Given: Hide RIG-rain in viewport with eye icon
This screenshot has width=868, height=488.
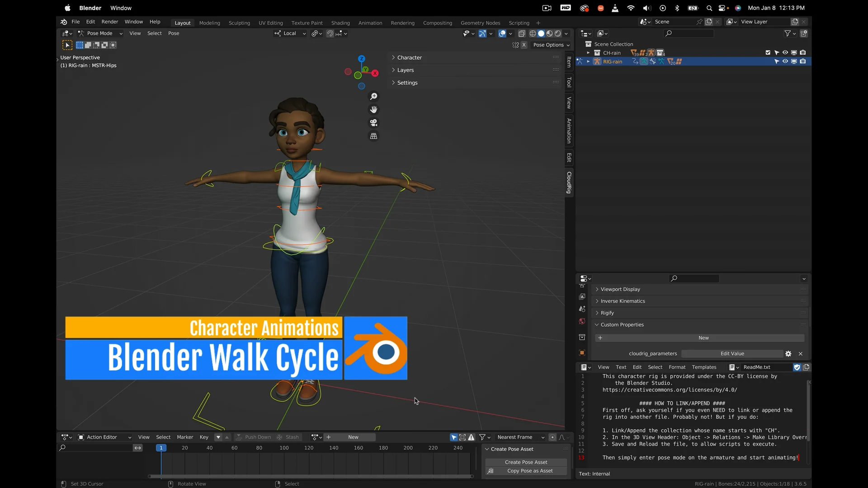Looking at the screenshot, I should click(x=785, y=61).
